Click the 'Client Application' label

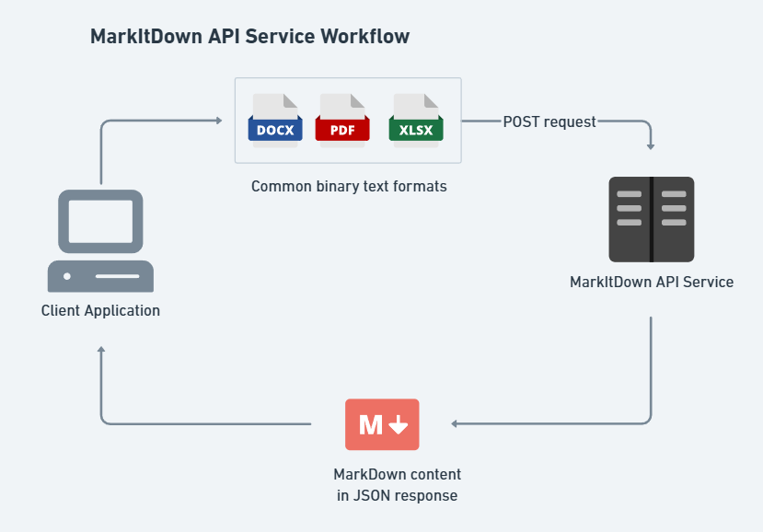[100, 310]
